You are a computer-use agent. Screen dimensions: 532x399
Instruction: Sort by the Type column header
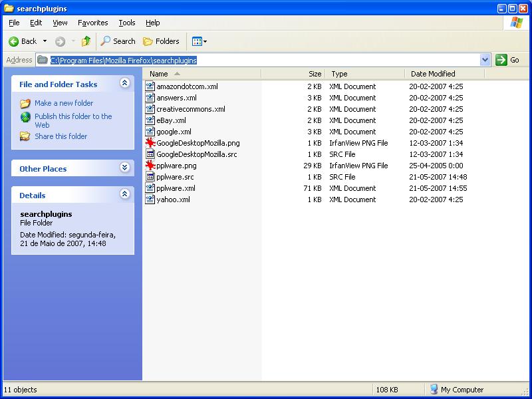(x=365, y=74)
